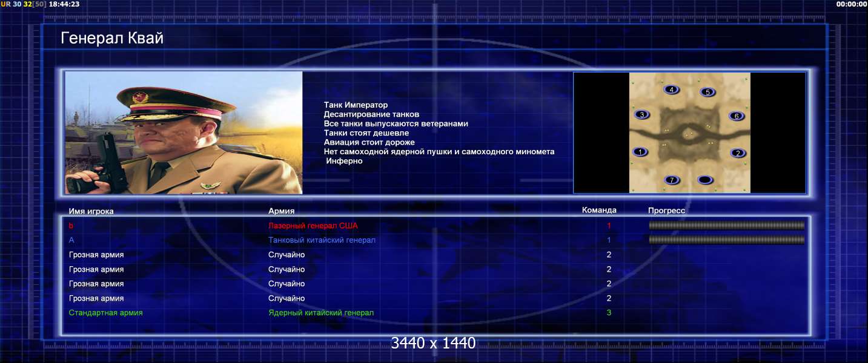Select start position 3 on the minimap
The width and height of the screenshot is (868, 363).
click(642, 114)
